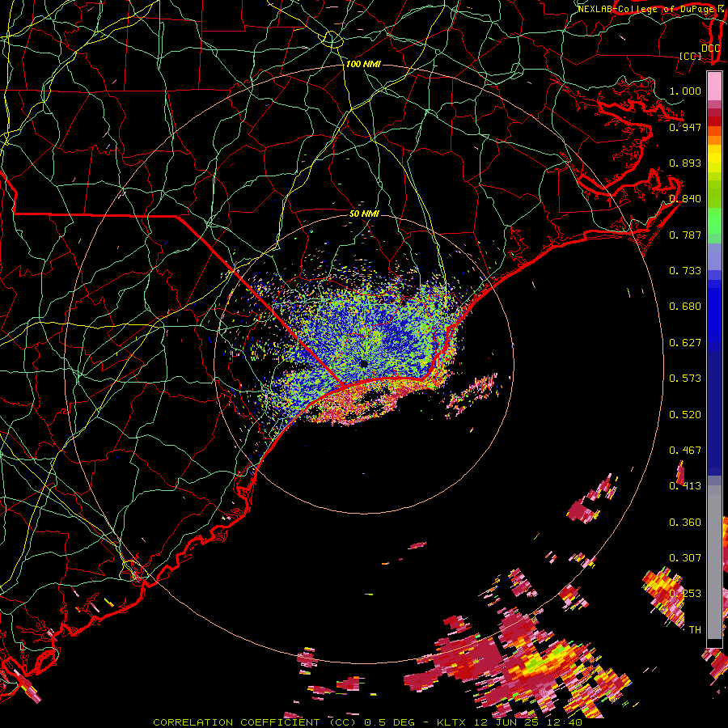The image size is (728, 728).
Task: Click the 0.520 legend value
Action: tap(685, 415)
